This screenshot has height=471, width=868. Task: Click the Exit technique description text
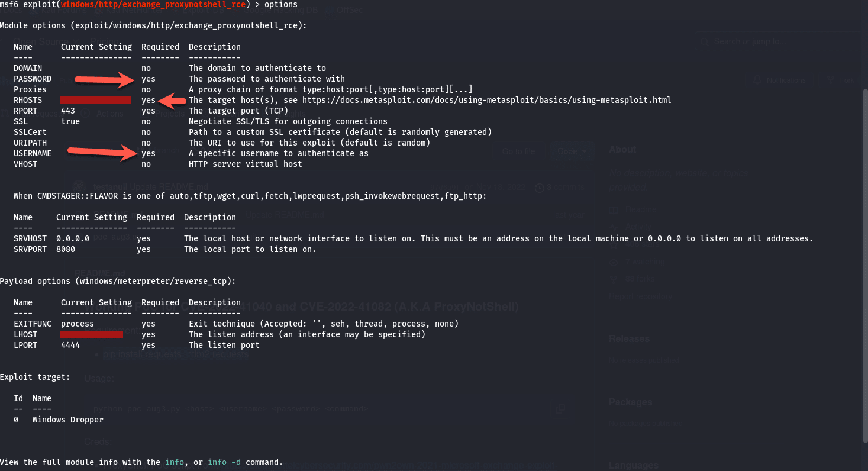(x=324, y=324)
